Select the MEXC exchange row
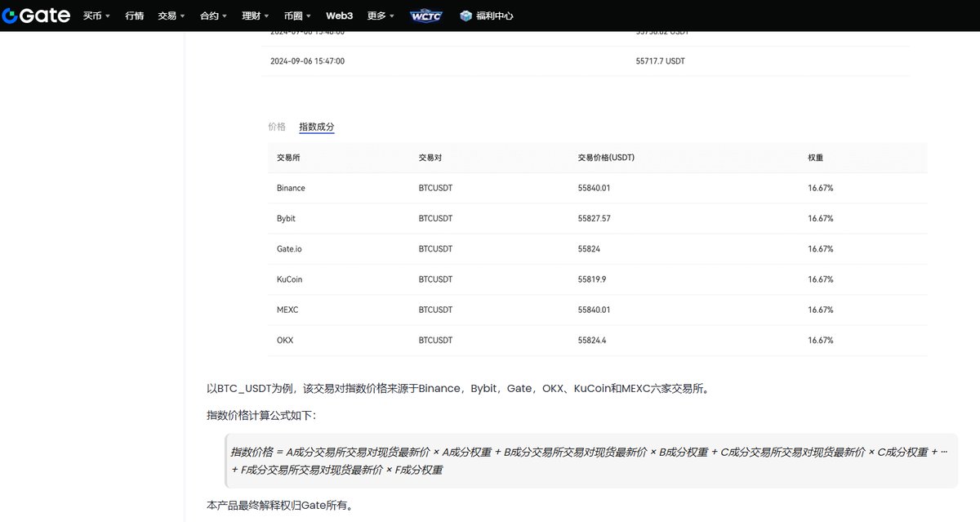980x522 pixels. click(x=598, y=310)
